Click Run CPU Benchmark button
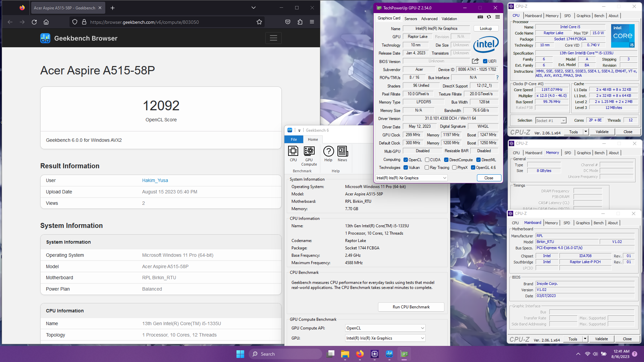The image size is (644, 362). pyautogui.click(x=411, y=307)
